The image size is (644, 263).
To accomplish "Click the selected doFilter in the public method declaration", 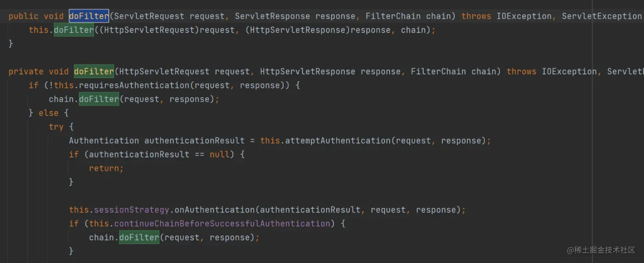I will pyautogui.click(x=89, y=16).
